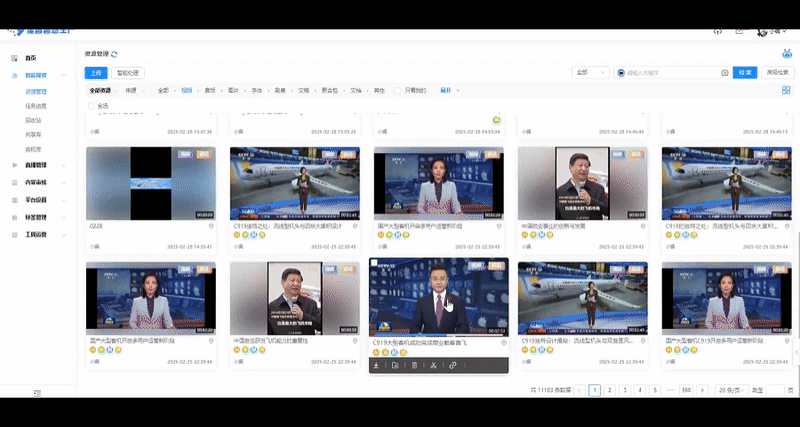Click the download icon on hovered video card
The width and height of the screenshot is (800, 427).
pyautogui.click(x=376, y=366)
